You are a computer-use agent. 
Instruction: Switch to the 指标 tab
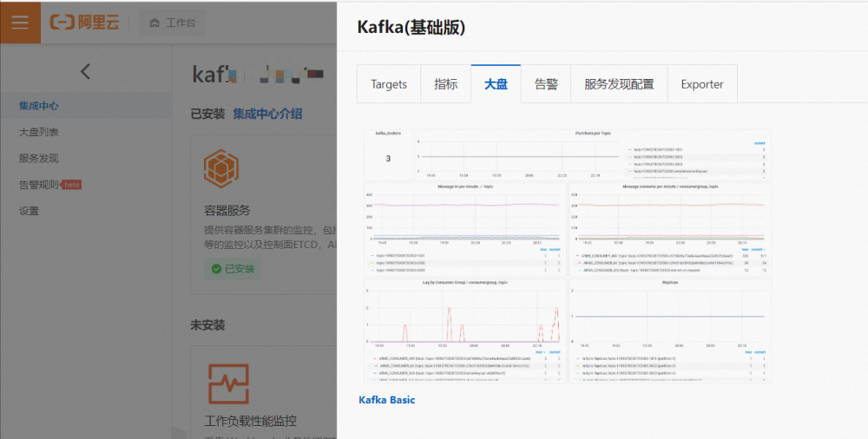tap(445, 84)
